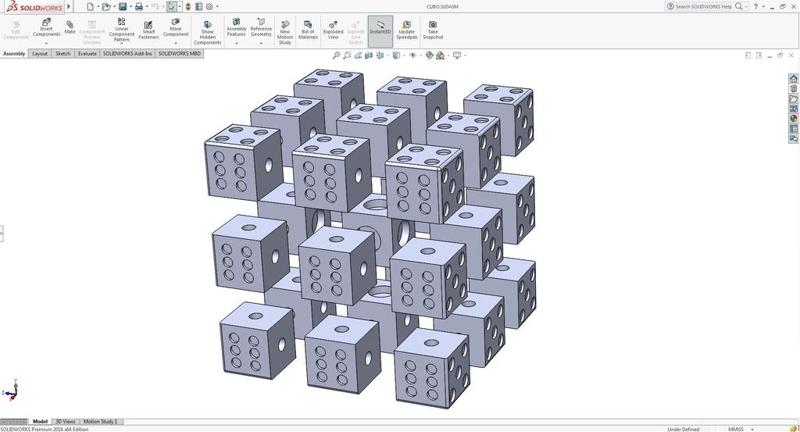The image size is (800, 432).
Task: Open Bill of Materials tool
Action: [308, 30]
